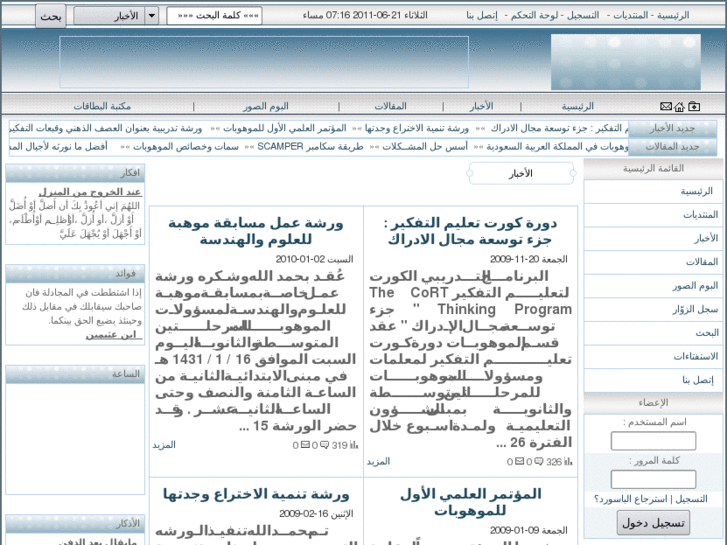
Task: Click عند الخروج من المنزل in the افكار box
Action: [90, 192]
